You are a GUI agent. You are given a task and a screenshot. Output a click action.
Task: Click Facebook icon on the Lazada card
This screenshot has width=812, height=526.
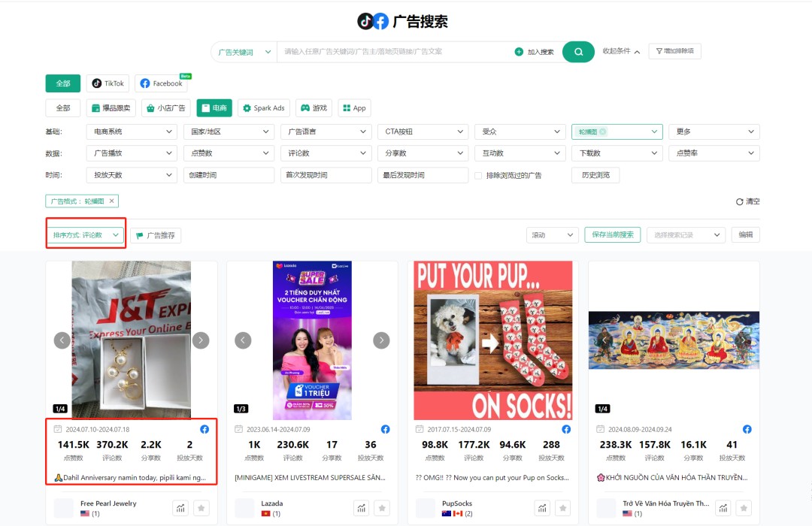click(385, 429)
